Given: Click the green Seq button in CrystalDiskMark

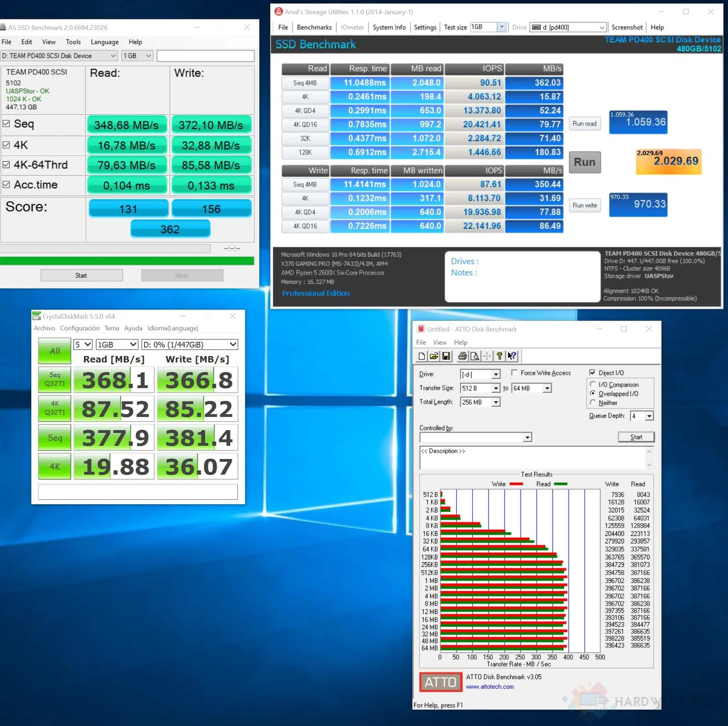Looking at the screenshot, I should point(54,437).
